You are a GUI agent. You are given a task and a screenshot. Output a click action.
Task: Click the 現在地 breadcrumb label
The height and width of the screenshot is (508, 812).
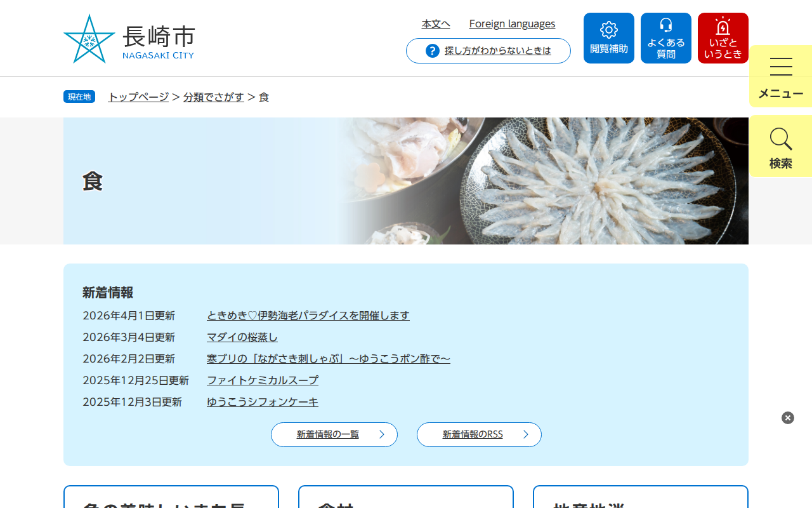point(79,97)
